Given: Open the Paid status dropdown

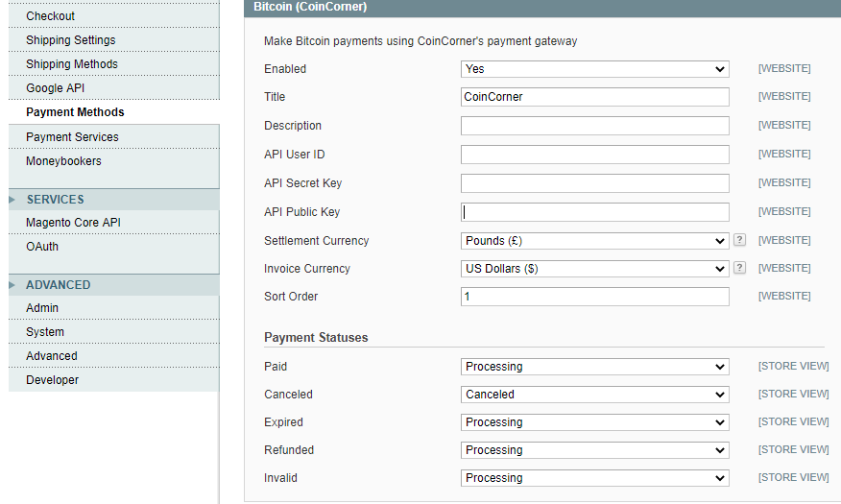Looking at the screenshot, I should pyautogui.click(x=595, y=367).
